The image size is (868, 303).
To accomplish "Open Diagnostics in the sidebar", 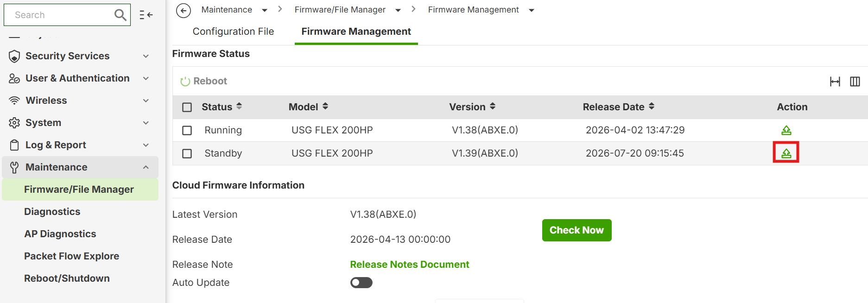I will click(52, 212).
